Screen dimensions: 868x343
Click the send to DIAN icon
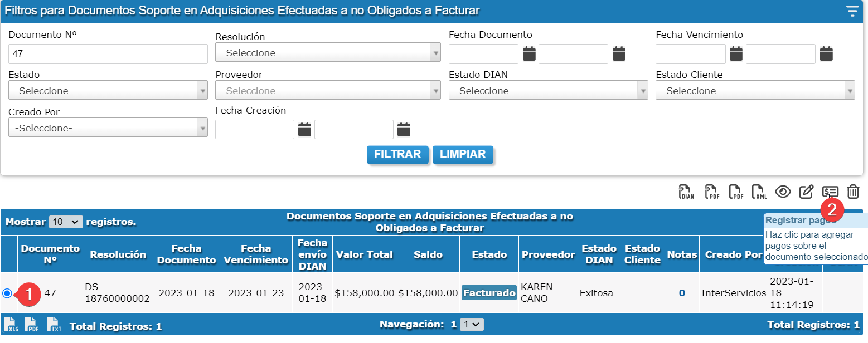686,192
